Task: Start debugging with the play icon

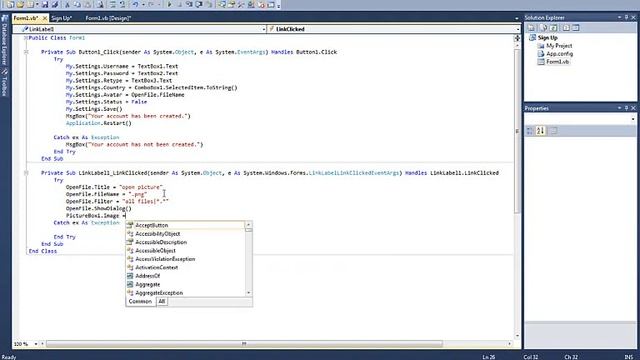Action: pyautogui.click(x=169, y=5)
